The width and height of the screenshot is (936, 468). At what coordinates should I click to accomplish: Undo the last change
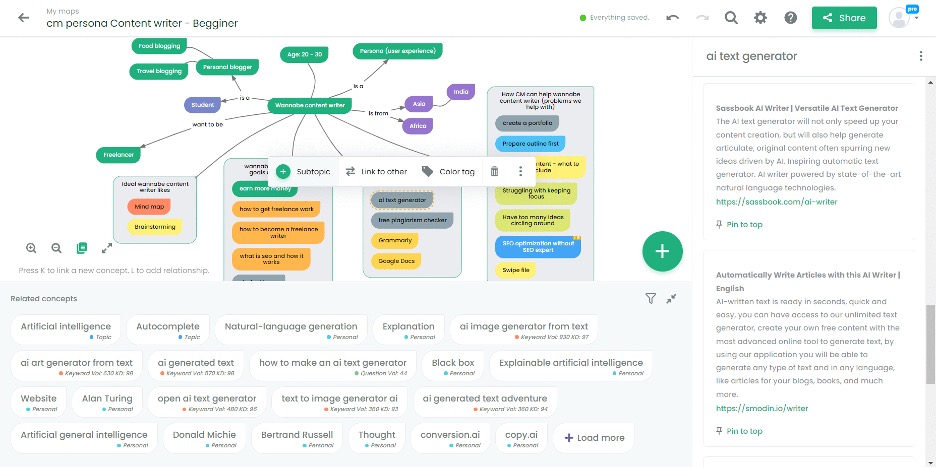tap(673, 18)
